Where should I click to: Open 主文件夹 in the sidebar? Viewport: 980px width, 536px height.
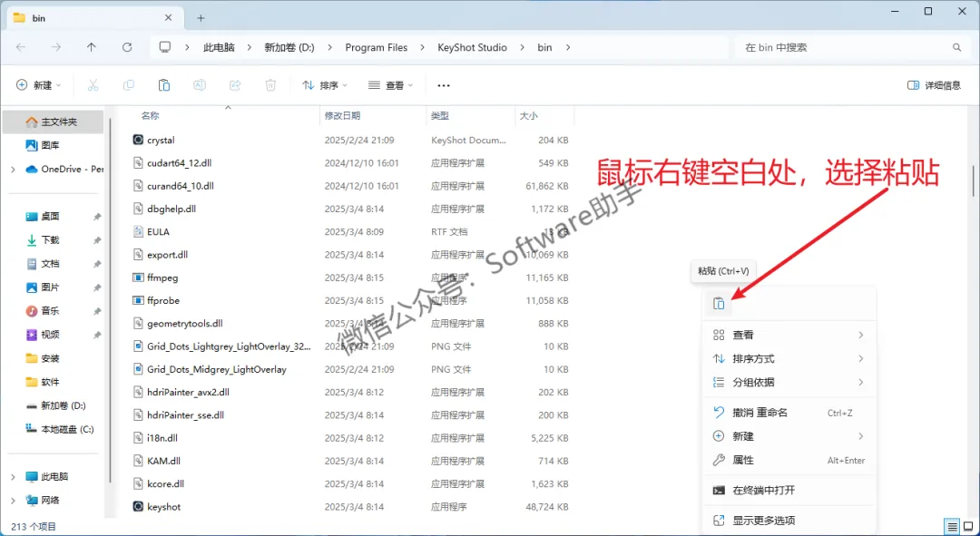54,122
